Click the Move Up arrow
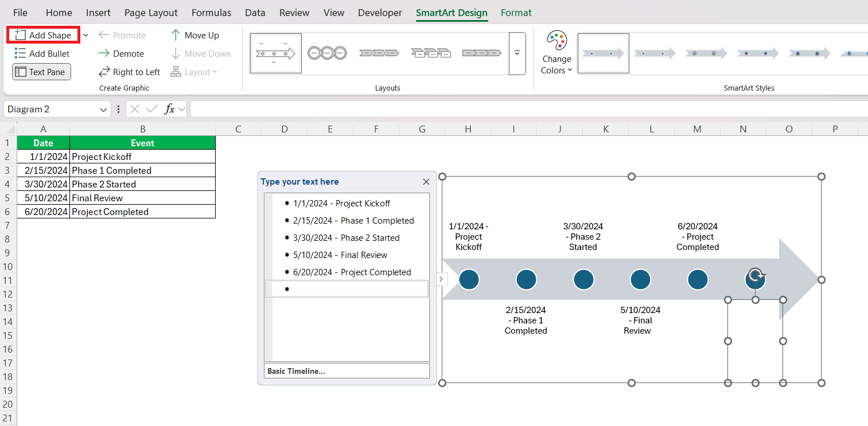This screenshot has height=426, width=868. (x=195, y=35)
